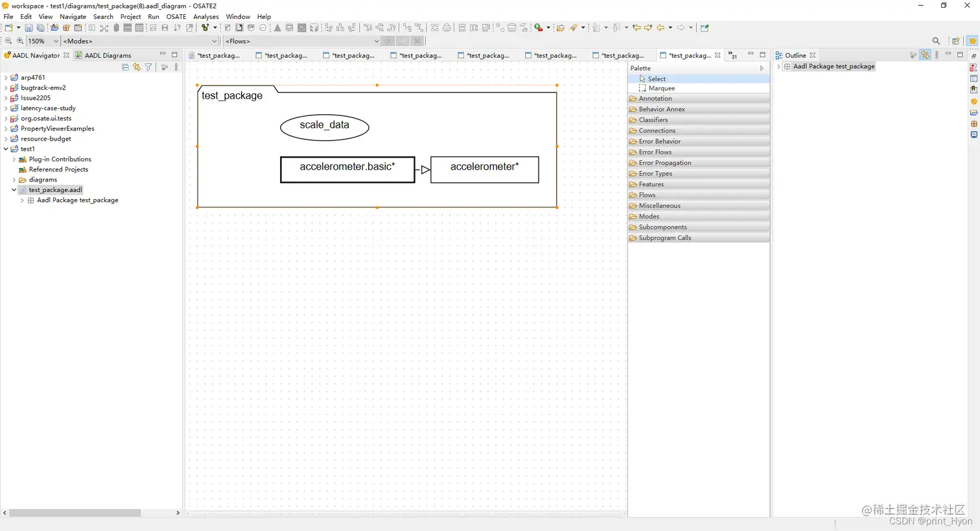Image resolution: width=980 pixels, height=531 pixels.
Task: Click Open Perspective icon
Action: point(956,41)
